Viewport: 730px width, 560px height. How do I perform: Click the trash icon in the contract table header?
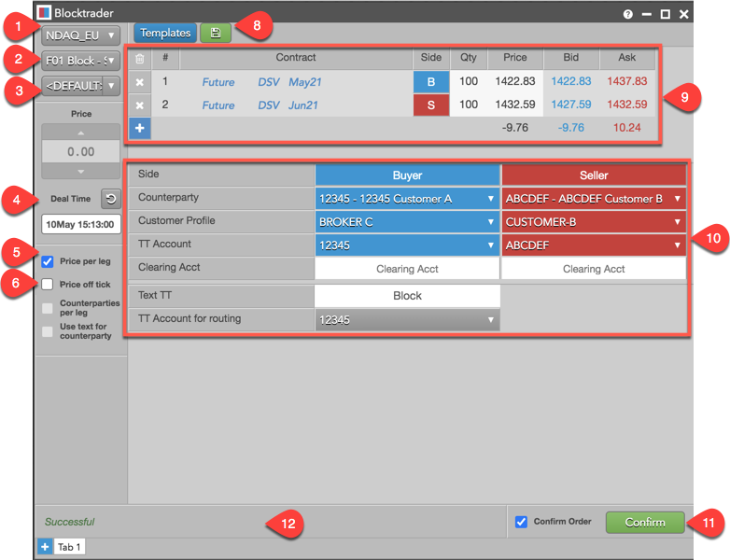140,59
